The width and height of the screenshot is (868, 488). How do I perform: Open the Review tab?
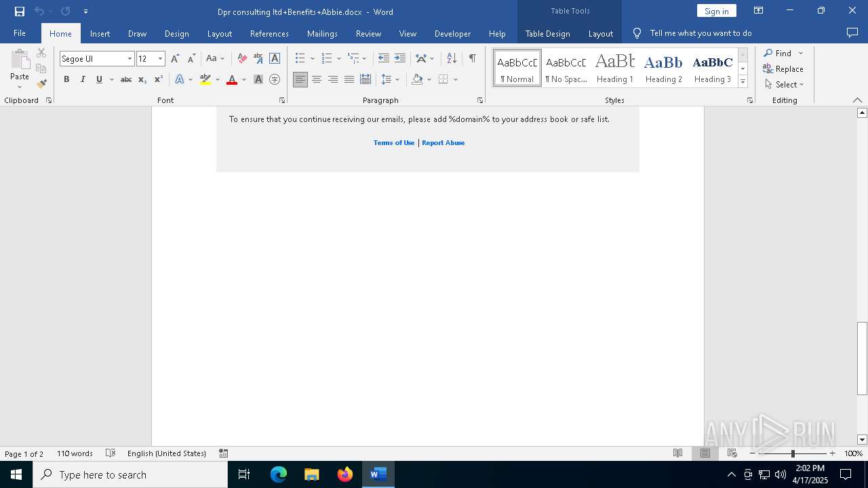coord(368,33)
